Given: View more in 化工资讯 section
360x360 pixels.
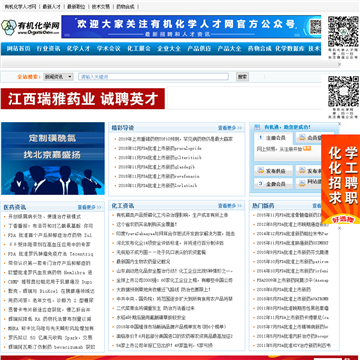Looking at the screenshot, I should [230, 206].
